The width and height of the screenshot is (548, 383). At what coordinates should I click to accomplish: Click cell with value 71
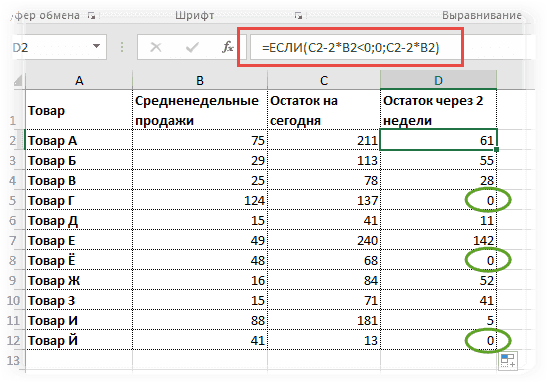pyautogui.click(x=324, y=300)
